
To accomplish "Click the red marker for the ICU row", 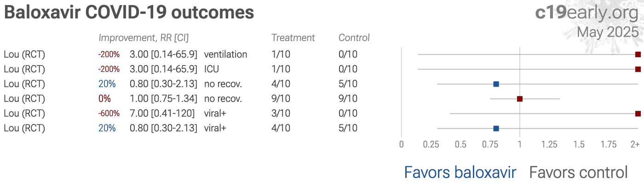I will tap(638, 69).
